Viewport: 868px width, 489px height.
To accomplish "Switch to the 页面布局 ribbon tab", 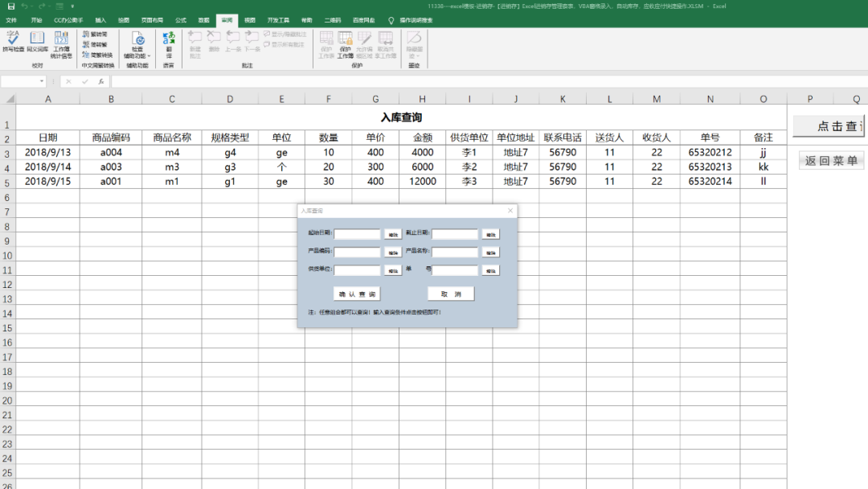I will (x=152, y=20).
